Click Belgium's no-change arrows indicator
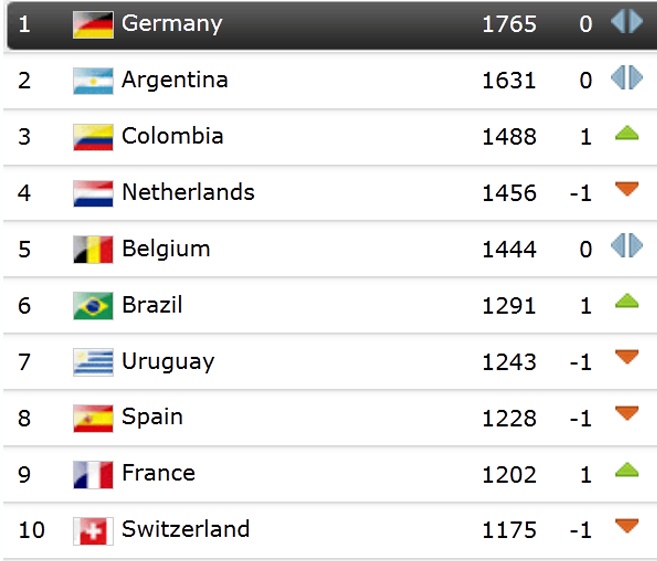The image size is (657, 561). click(627, 246)
